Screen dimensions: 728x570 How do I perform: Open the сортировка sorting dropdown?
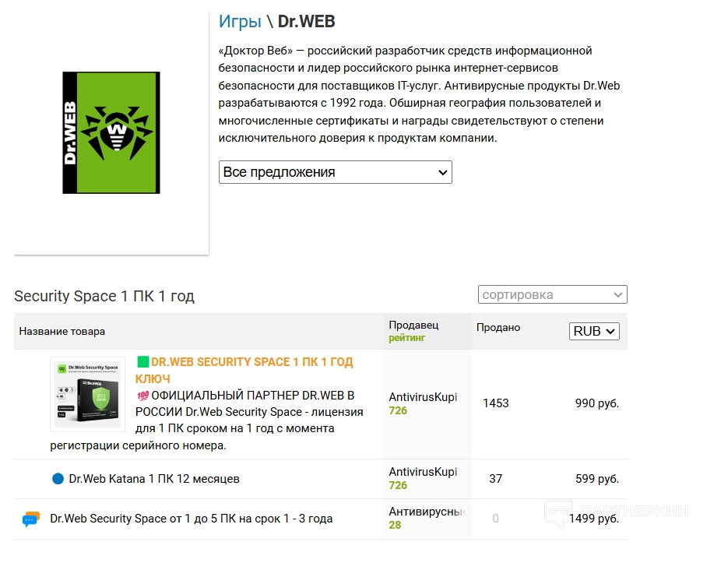click(553, 295)
